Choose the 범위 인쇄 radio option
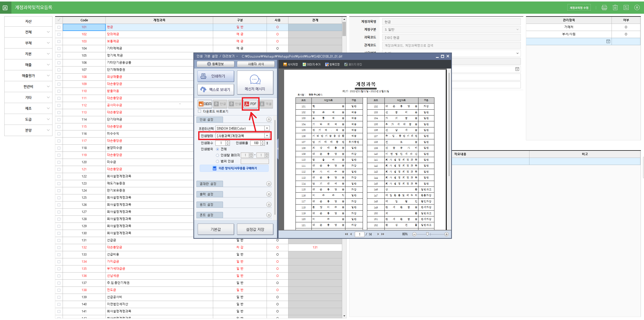Image resolution: width=644 pixels, height=320 pixels. pyautogui.click(x=217, y=161)
